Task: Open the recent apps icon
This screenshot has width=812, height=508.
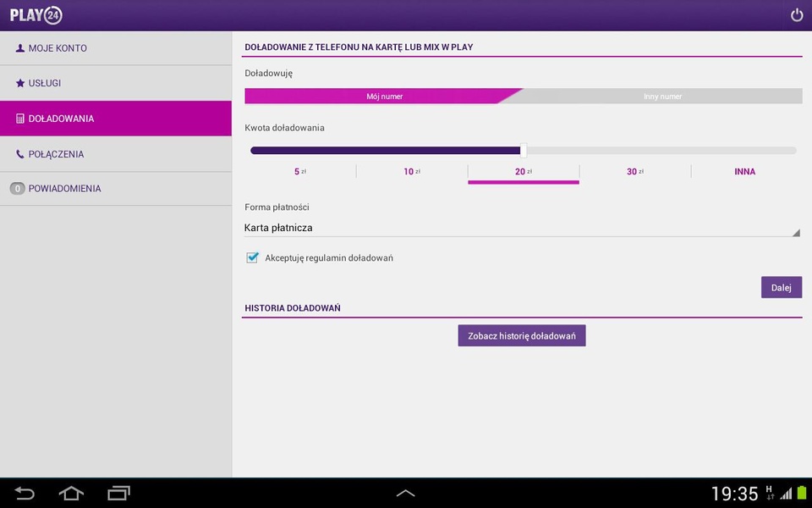Action: tap(118, 493)
